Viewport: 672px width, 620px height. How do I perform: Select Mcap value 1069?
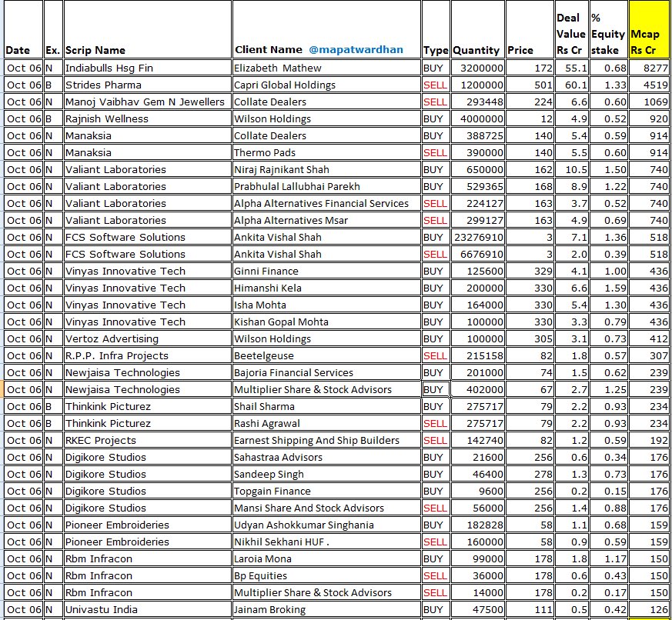649,102
